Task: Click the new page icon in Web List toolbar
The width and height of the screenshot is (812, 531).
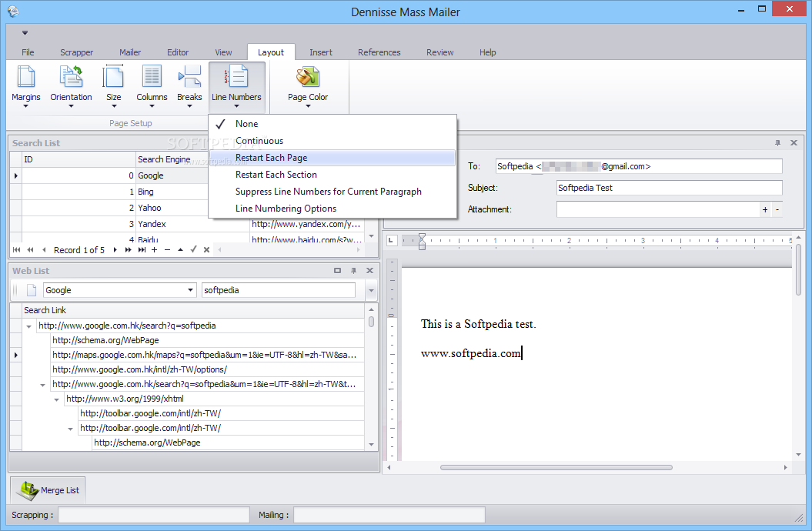Action: pyautogui.click(x=32, y=290)
